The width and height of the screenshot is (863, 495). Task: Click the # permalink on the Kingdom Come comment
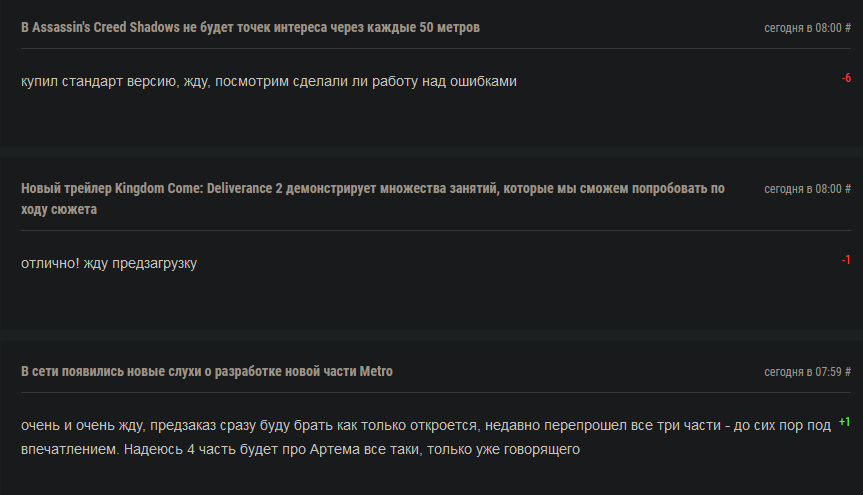848,189
